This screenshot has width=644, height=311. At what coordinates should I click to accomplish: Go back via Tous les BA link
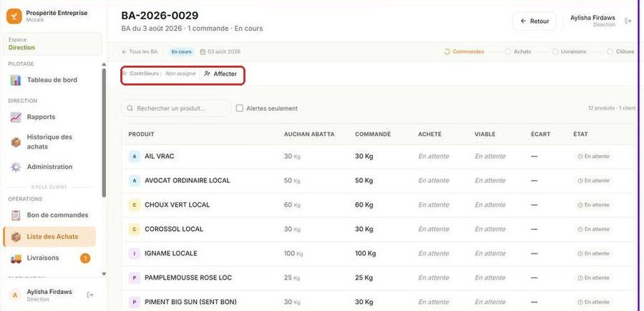[x=140, y=51]
